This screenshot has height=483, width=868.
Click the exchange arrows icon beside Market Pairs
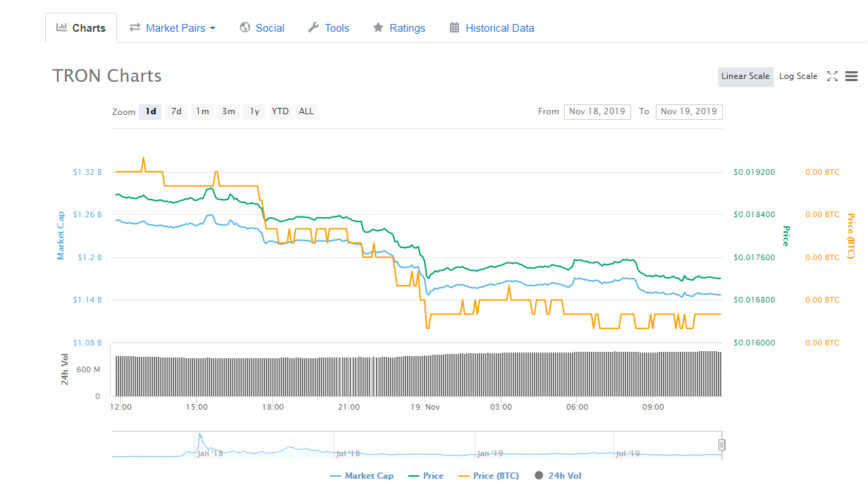(135, 28)
